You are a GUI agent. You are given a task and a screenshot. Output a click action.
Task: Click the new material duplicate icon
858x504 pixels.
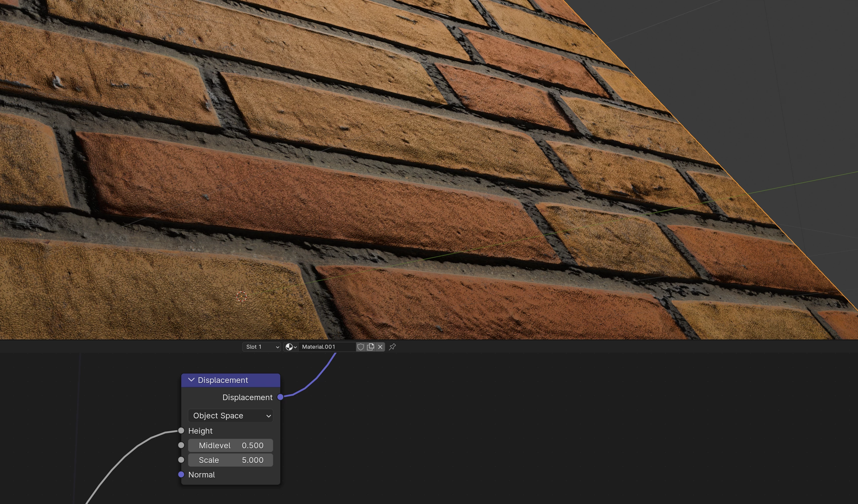pyautogui.click(x=371, y=347)
